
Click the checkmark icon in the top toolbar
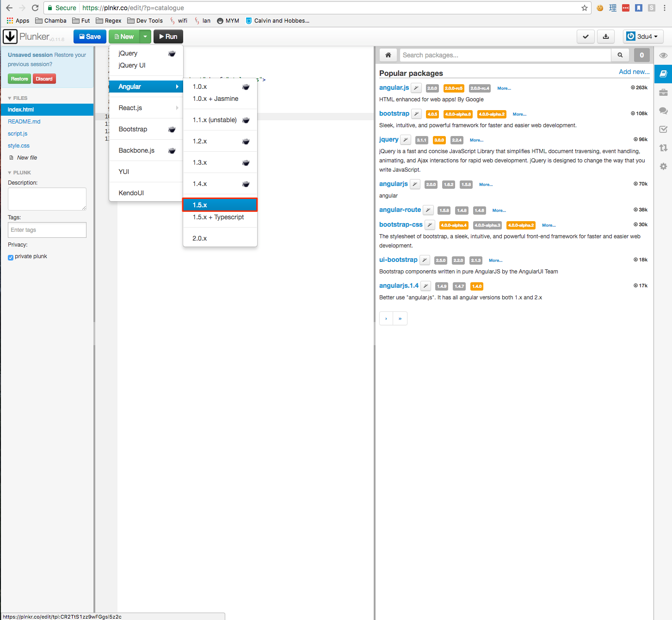pyautogui.click(x=586, y=37)
